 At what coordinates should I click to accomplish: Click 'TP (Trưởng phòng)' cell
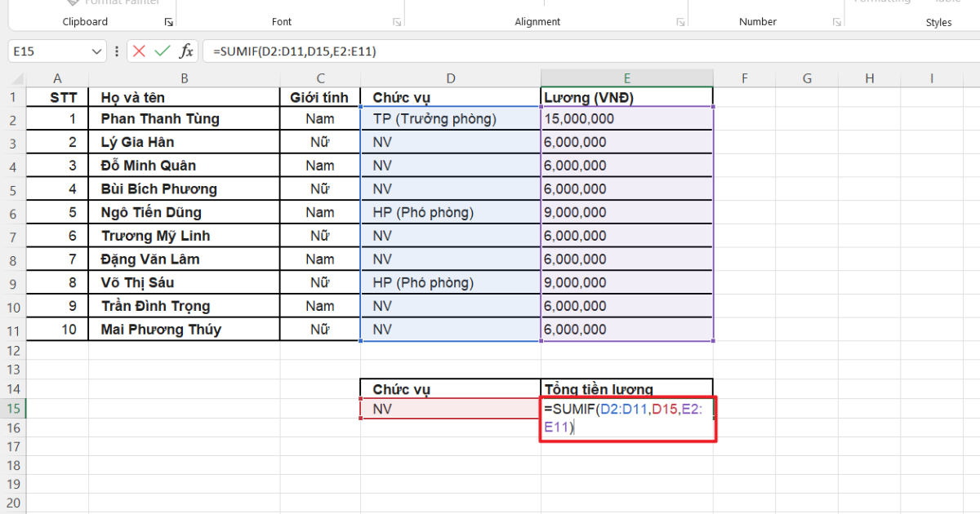click(451, 119)
